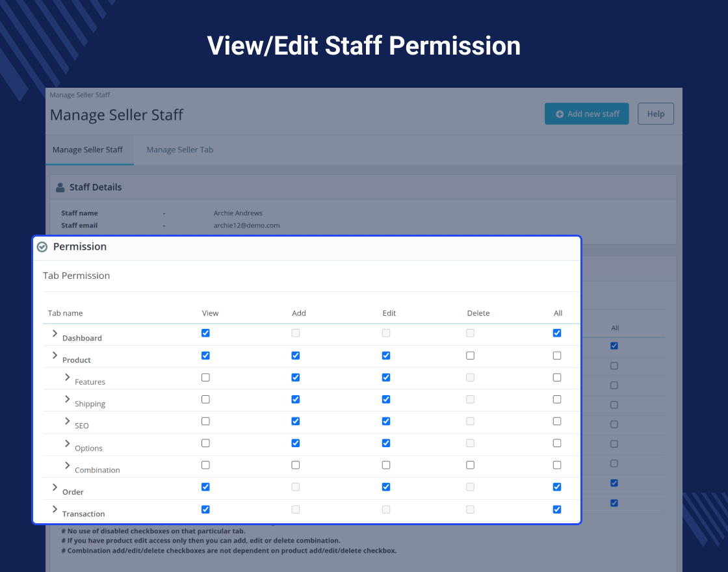Screen dimensions: 728x572
Task: Click the Permission checkmark icon
Action: point(42,246)
